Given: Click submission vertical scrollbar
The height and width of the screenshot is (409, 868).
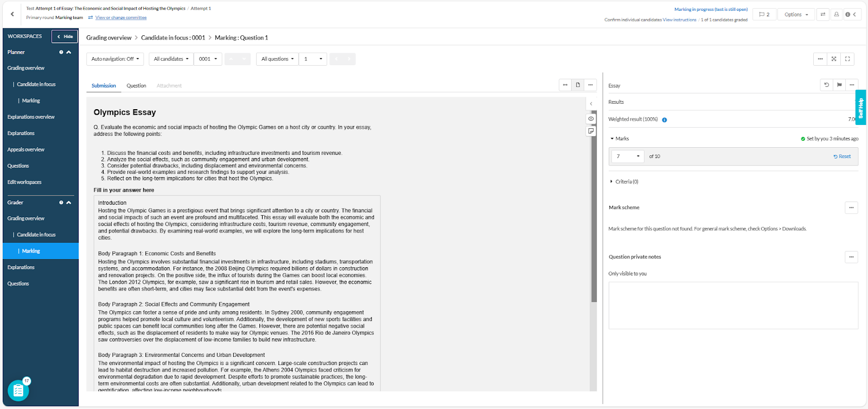Looking at the screenshot, I should pyautogui.click(x=594, y=206).
